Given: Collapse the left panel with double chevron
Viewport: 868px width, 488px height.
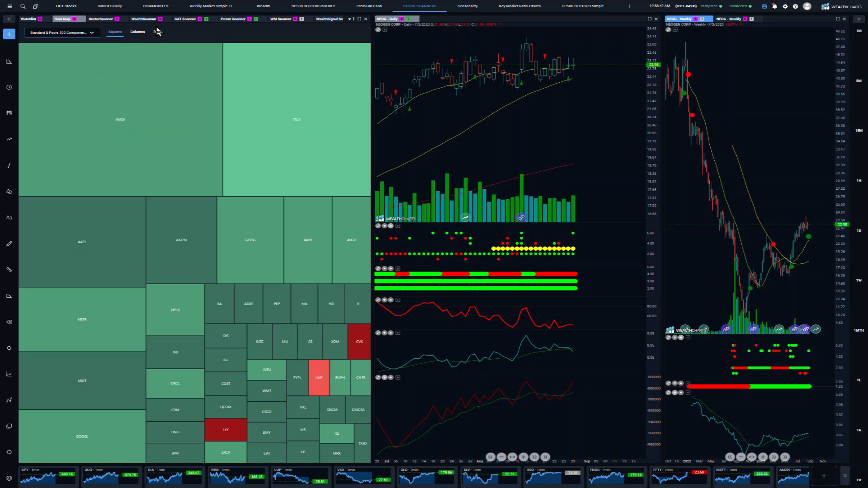Looking at the screenshot, I should [9, 19].
